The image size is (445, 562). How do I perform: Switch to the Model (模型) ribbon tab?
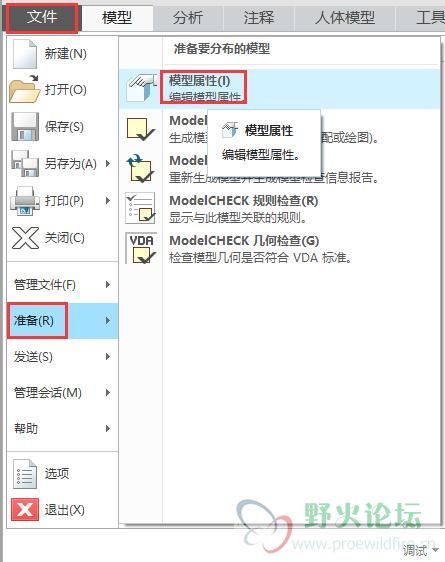tap(117, 17)
